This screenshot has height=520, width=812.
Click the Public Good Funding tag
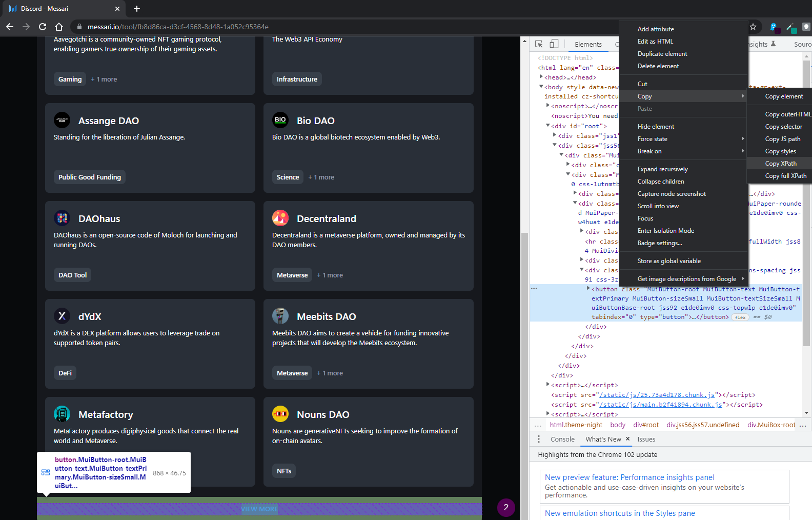[x=90, y=177]
